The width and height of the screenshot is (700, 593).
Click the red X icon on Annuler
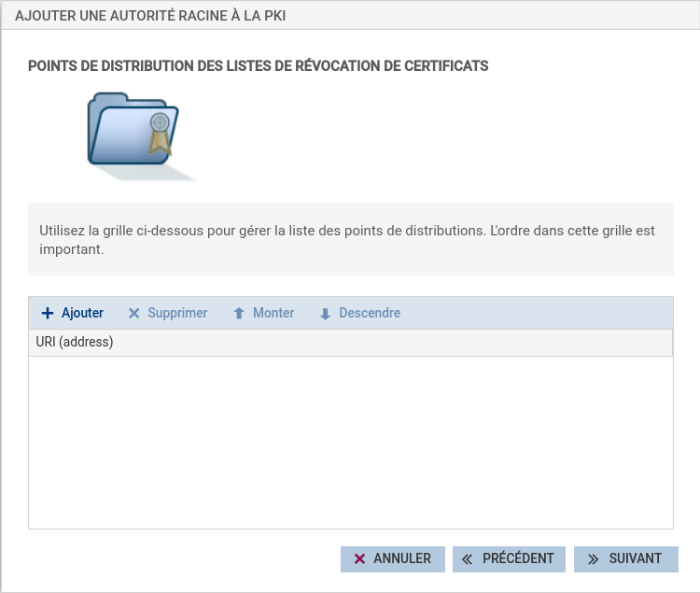coord(359,559)
